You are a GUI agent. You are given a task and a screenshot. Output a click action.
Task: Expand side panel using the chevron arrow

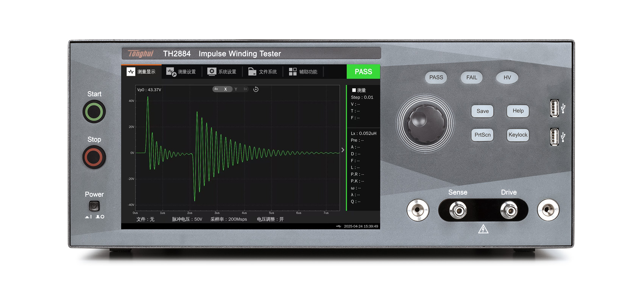pos(343,150)
